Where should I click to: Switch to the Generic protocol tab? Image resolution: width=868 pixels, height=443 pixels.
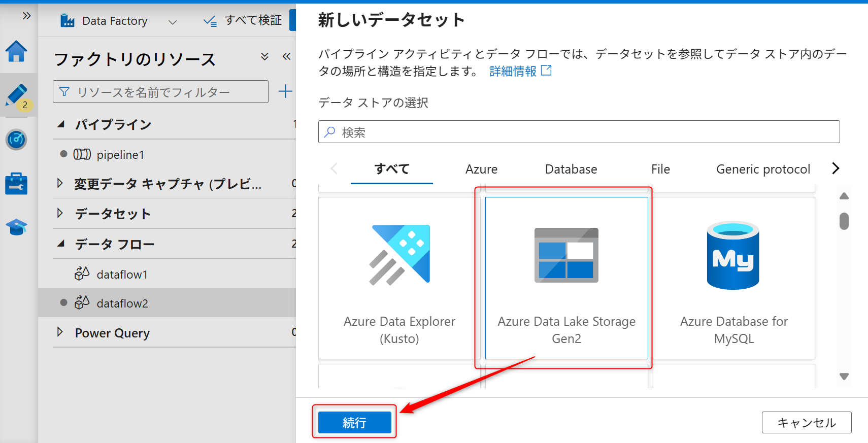[763, 169]
